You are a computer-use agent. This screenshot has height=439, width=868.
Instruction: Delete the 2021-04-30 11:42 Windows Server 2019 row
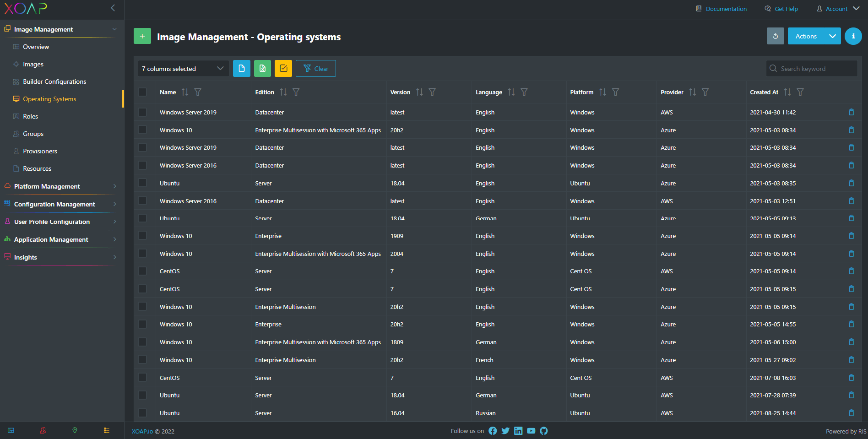(x=852, y=112)
